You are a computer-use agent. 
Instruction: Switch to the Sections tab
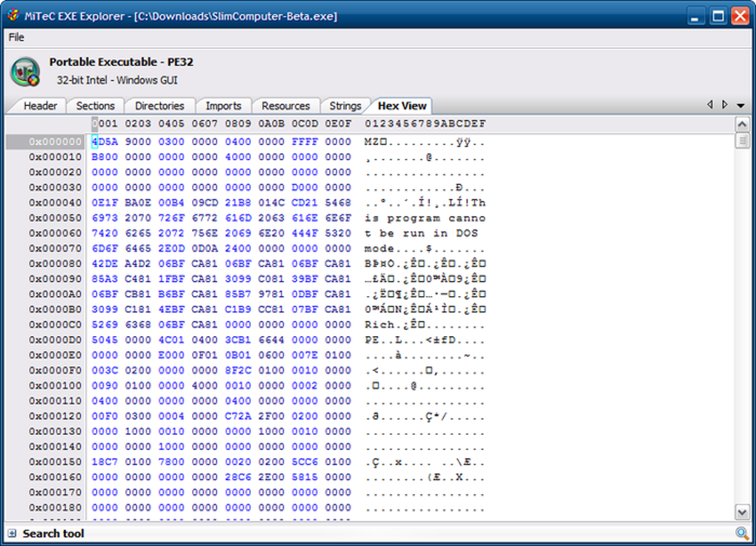(x=95, y=106)
